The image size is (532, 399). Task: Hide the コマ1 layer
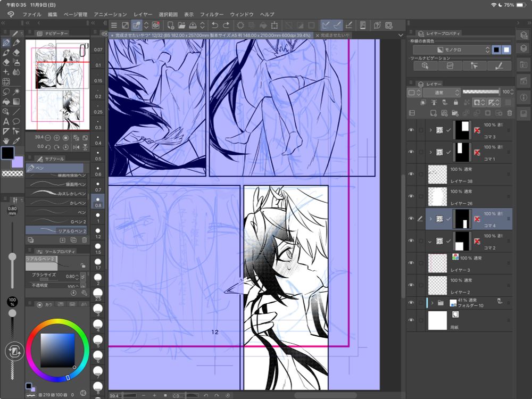(x=411, y=152)
